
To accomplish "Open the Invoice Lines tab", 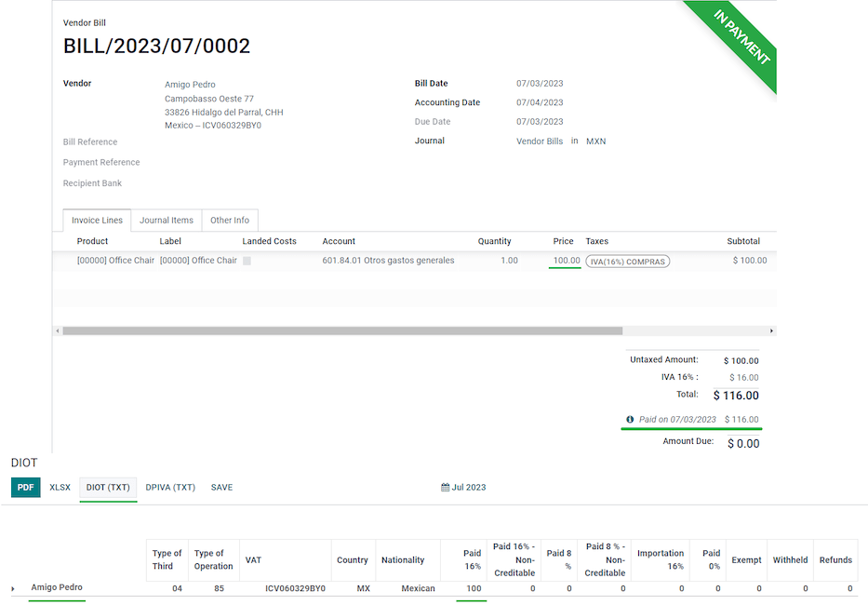I will click(97, 221).
